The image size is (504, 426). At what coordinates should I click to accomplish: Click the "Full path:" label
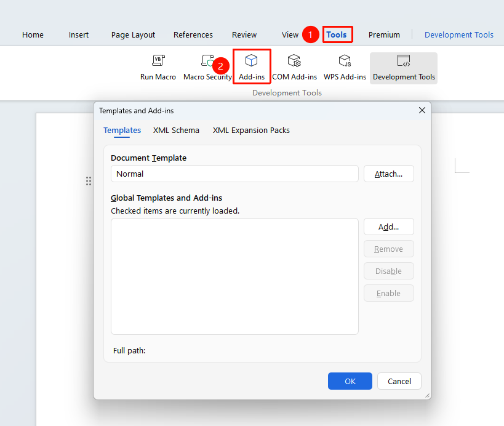(x=129, y=350)
